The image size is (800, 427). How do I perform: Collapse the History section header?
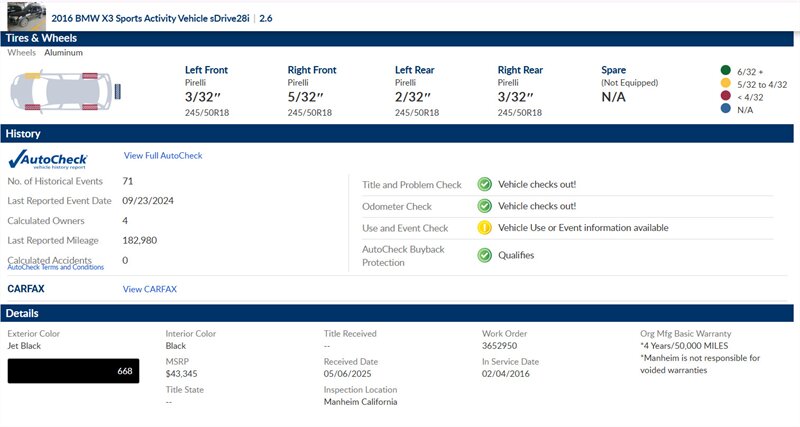(x=400, y=133)
